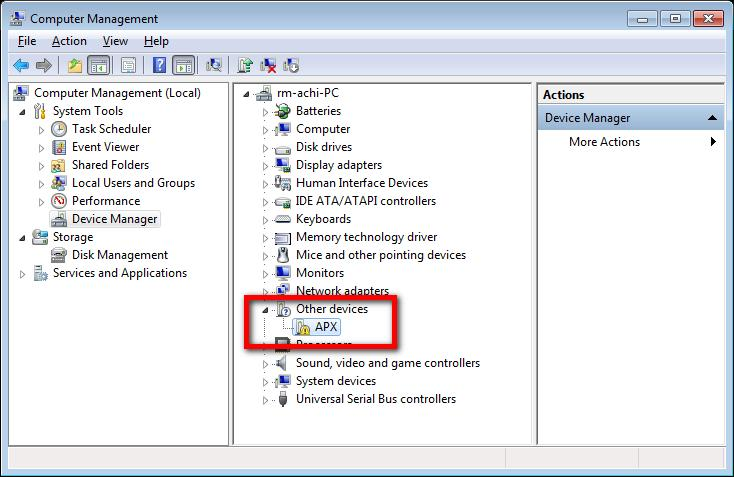Screen dimensions: 734x477
Task: Select Storage label in left tree
Action: click(73, 237)
